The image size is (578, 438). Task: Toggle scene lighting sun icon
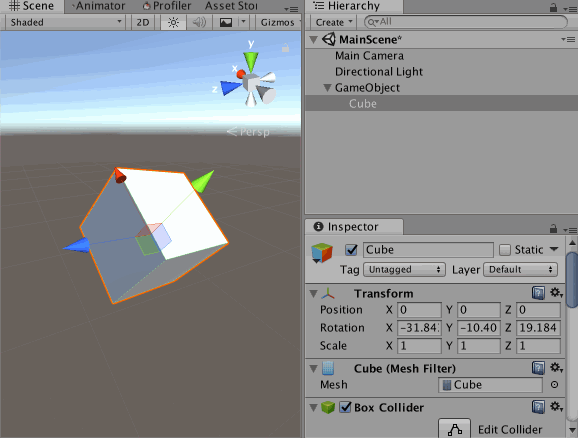point(173,22)
